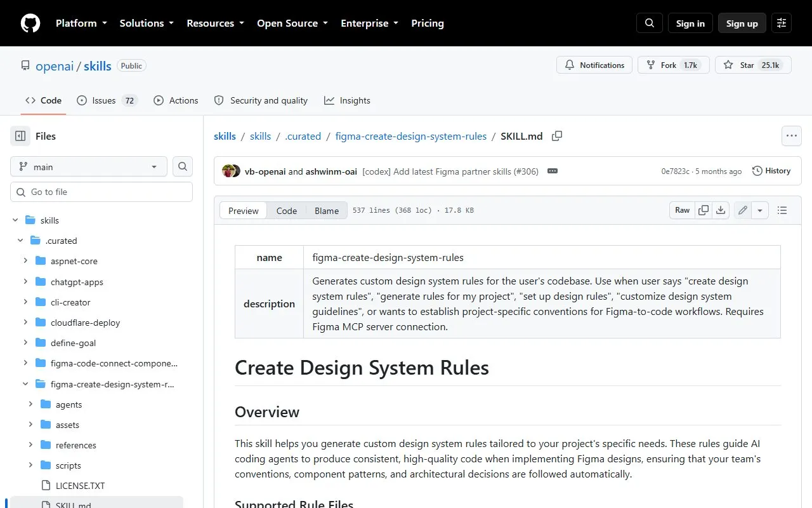Open Platform menu in header
812x508 pixels.
tap(81, 23)
